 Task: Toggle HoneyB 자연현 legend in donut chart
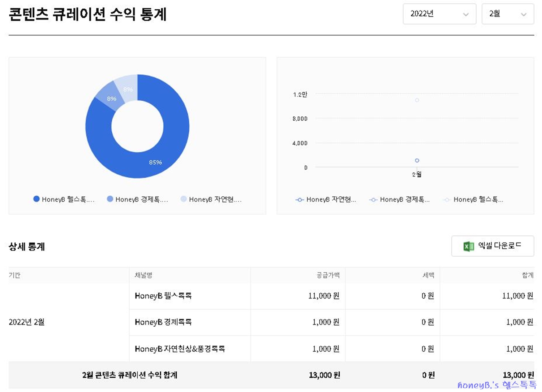tap(211, 199)
